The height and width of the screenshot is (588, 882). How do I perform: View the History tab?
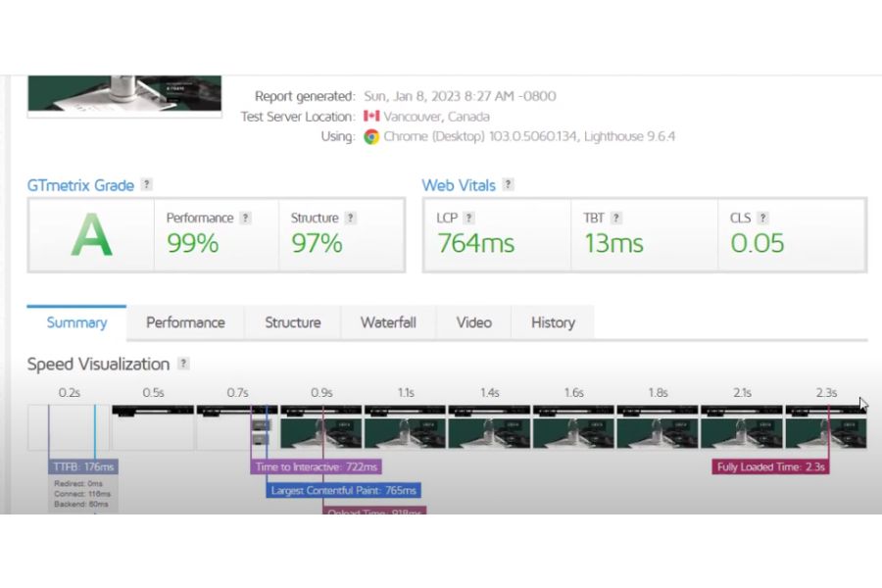tap(553, 322)
